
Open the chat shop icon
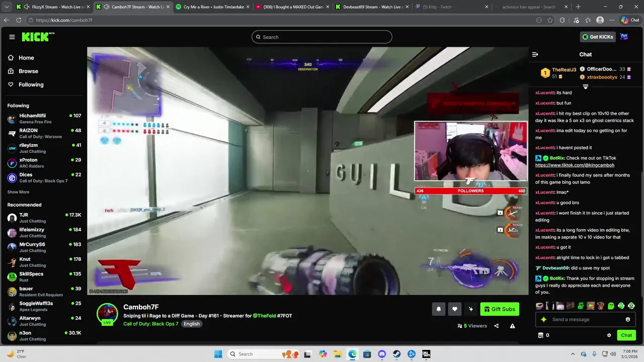coord(541,335)
